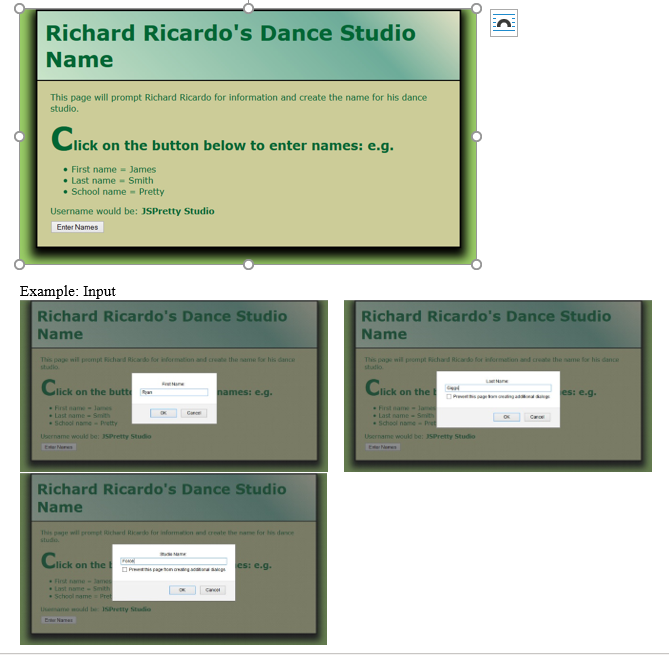Click 'First name = James' bullet in selected image
Image resolution: width=669 pixels, height=655 pixels.
click(113, 169)
